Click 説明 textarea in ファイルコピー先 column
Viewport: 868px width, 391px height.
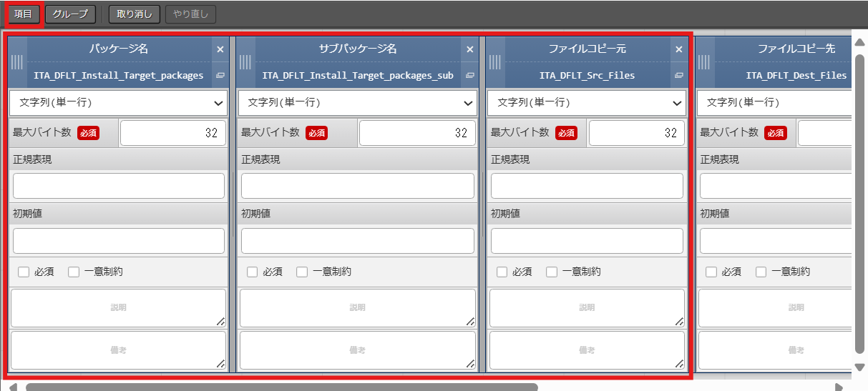coord(775,307)
